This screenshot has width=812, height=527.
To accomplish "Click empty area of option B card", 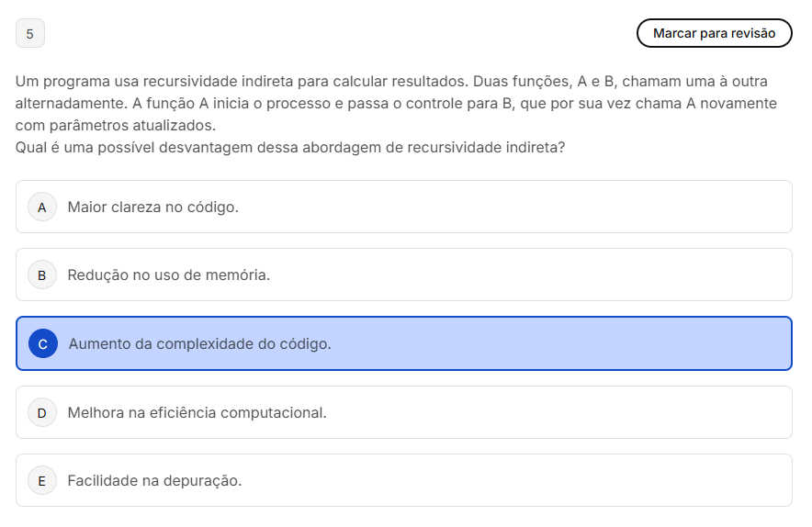I will 551,275.
